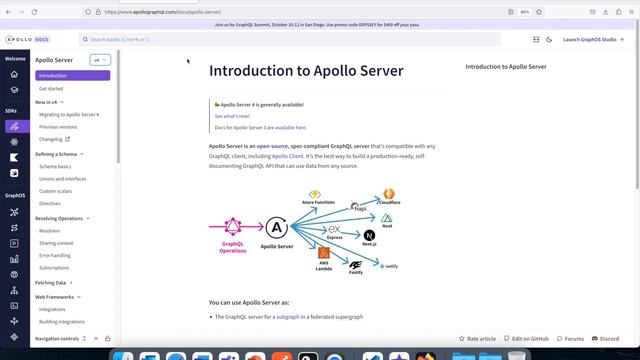The height and width of the screenshot is (360, 640).
Task: Open Unions and interfaces page
Action: click(x=62, y=179)
